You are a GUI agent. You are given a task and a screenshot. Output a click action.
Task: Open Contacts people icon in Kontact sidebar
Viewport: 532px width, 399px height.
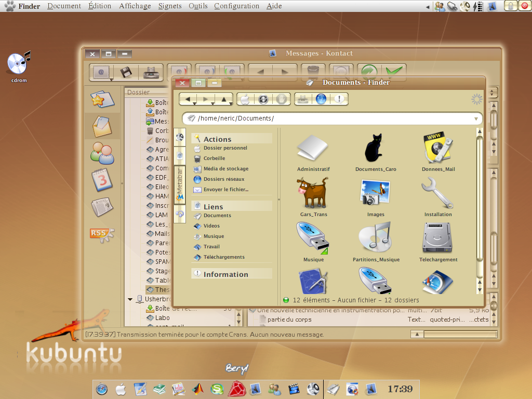[102, 153]
